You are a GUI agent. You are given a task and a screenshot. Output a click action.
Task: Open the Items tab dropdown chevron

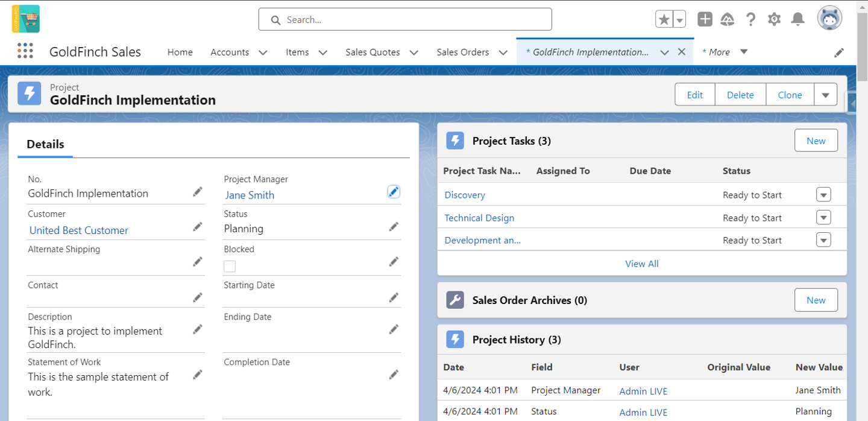click(322, 52)
